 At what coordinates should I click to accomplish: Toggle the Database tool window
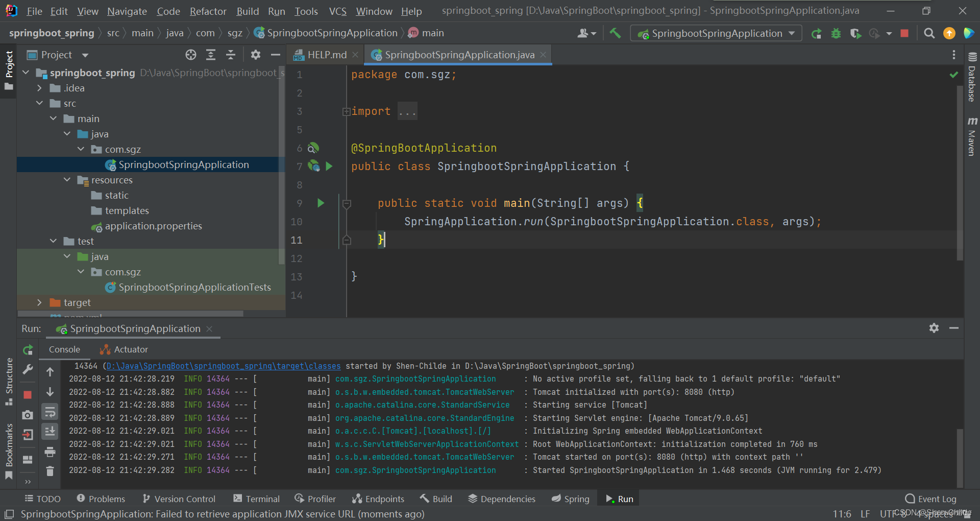click(x=972, y=77)
